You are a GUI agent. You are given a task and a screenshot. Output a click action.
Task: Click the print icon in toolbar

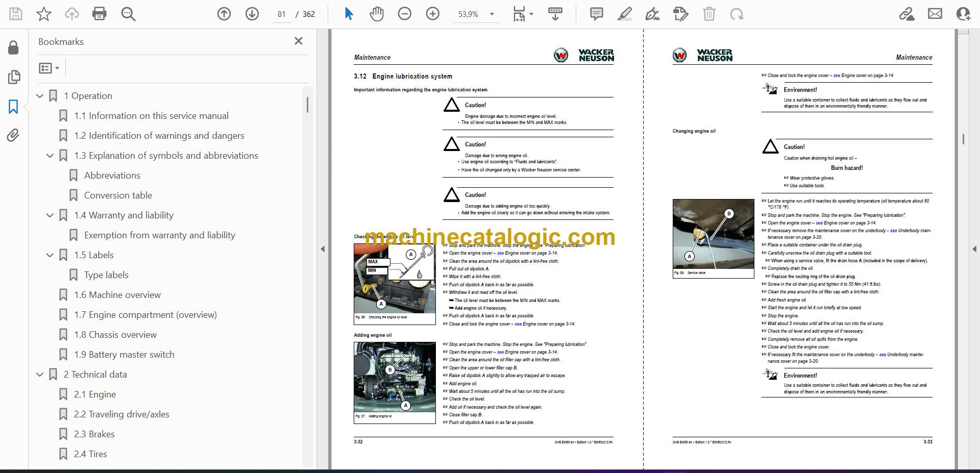tap(99, 14)
